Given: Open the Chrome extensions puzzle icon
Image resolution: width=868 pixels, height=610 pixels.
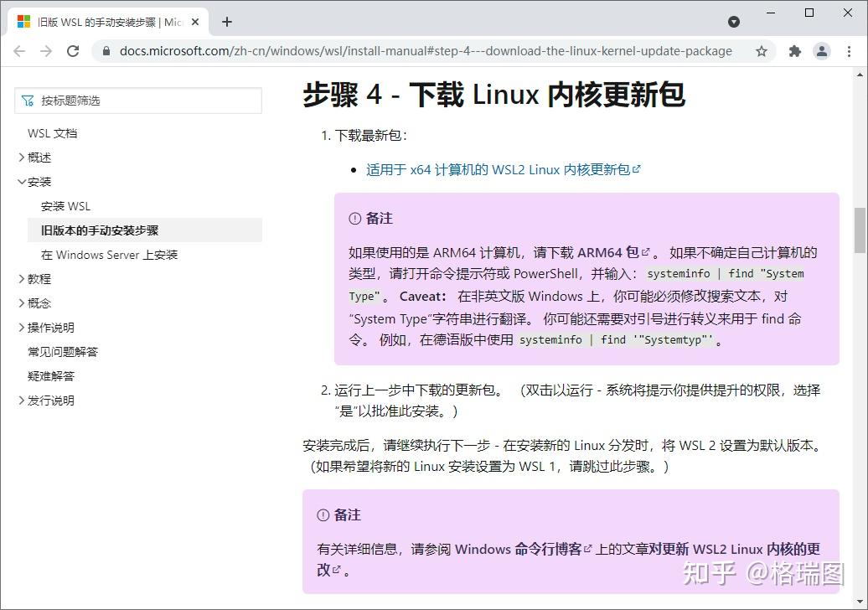Looking at the screenshot, I should 794,51.
